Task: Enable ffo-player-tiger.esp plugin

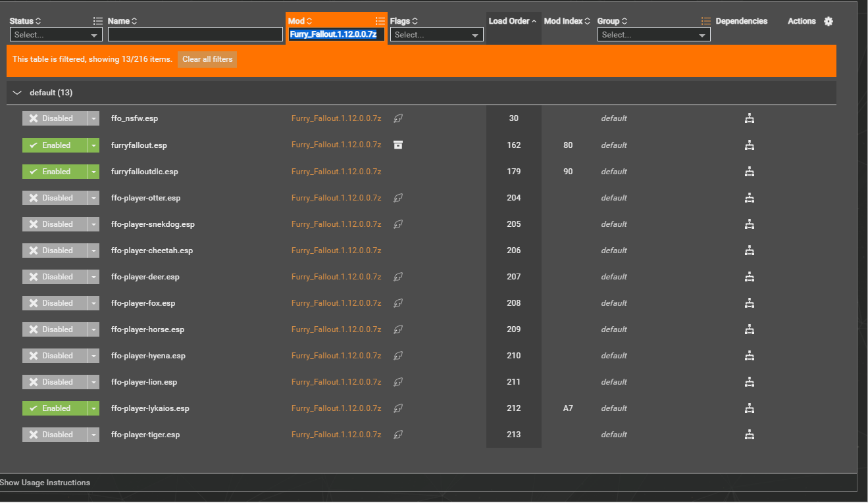Action: (55, 434)
